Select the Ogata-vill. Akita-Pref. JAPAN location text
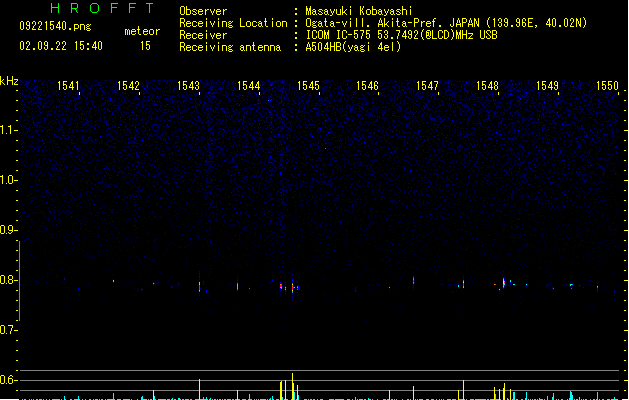The image size is (629, 400). (x=446, y=23)
